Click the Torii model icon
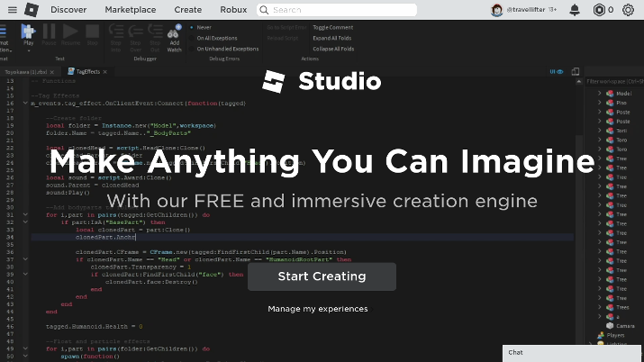This screenshot has height=362, width=644. click(610, 131)
